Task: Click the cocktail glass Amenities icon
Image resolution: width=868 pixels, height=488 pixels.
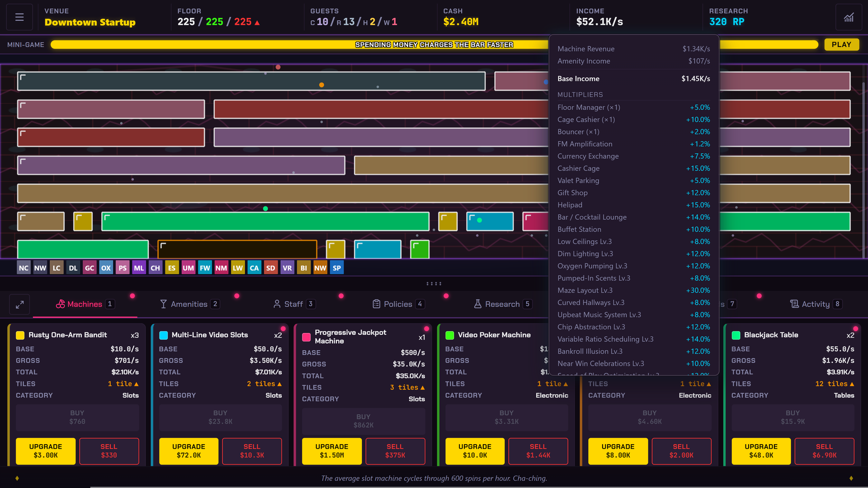Action: (x=164, y=304)
